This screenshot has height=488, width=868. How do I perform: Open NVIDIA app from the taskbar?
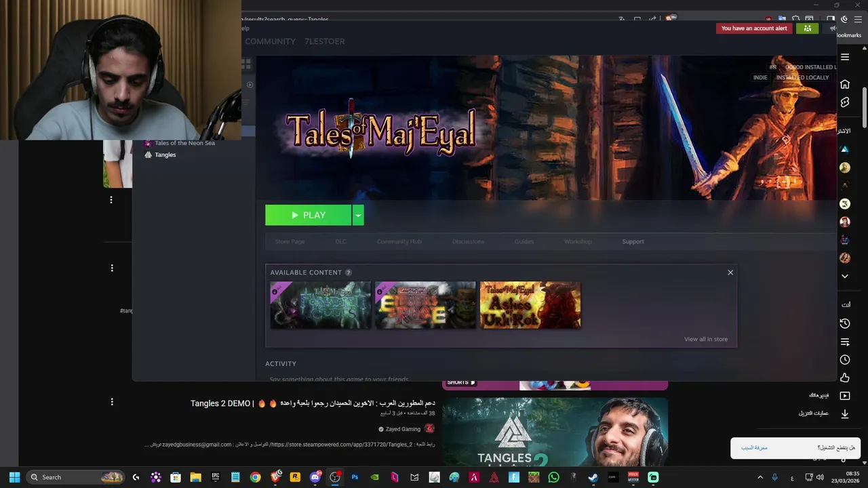(x=374, y=477)
